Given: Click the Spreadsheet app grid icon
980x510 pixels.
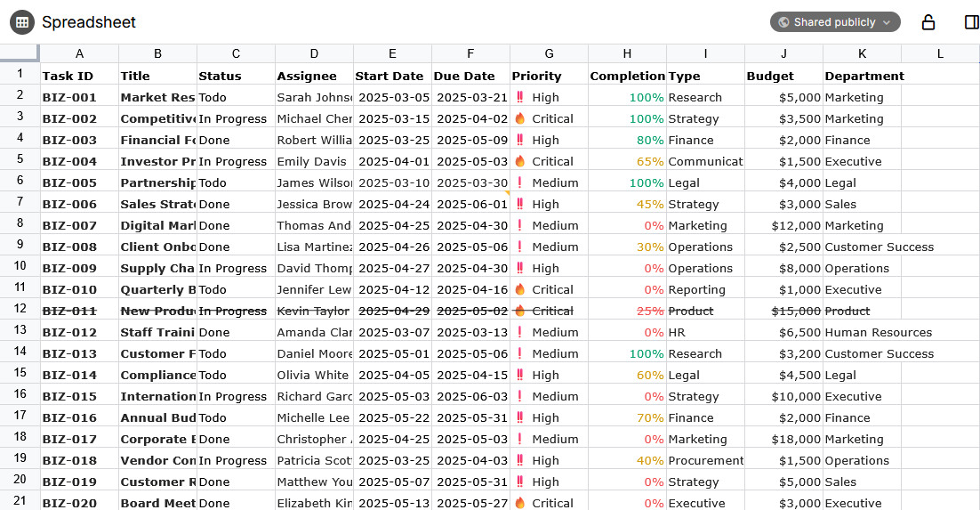Looking at the screenshot, I should 22,22.
